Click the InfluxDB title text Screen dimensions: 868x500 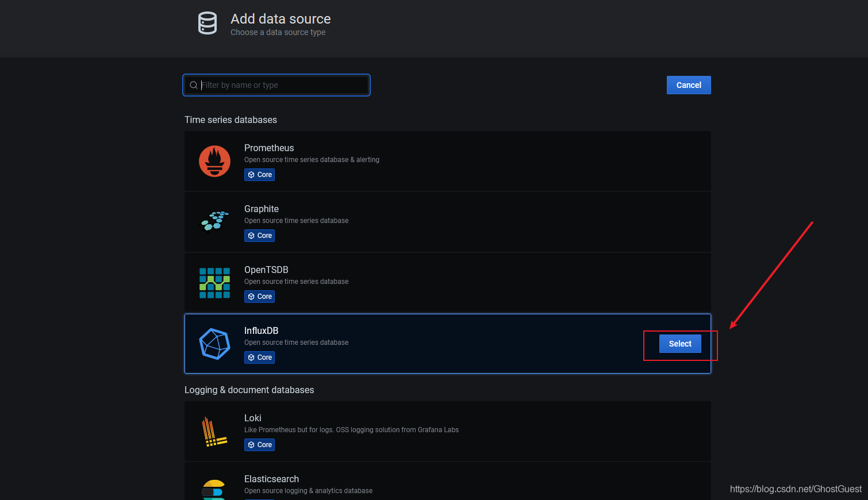click(x=261, y=330)
